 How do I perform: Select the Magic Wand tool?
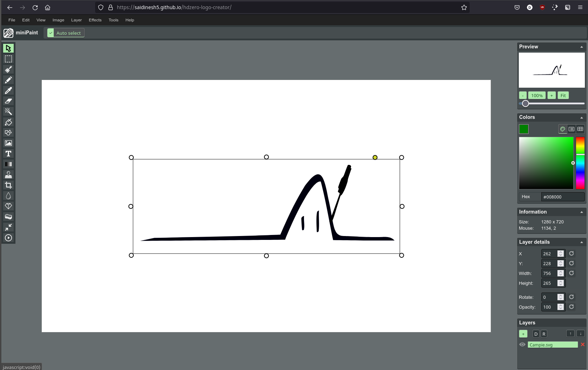[x=8, y=112]
